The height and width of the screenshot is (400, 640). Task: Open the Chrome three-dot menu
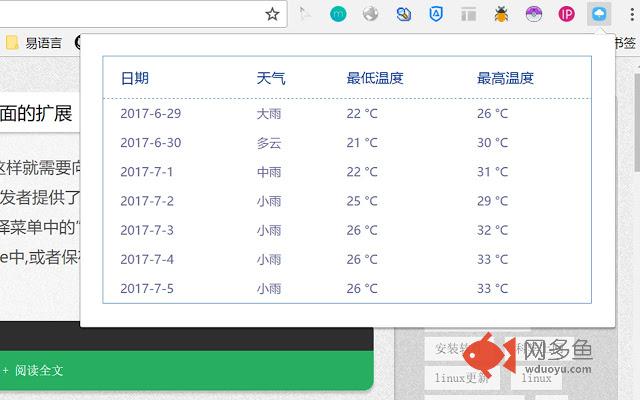[x=632, y=14]
